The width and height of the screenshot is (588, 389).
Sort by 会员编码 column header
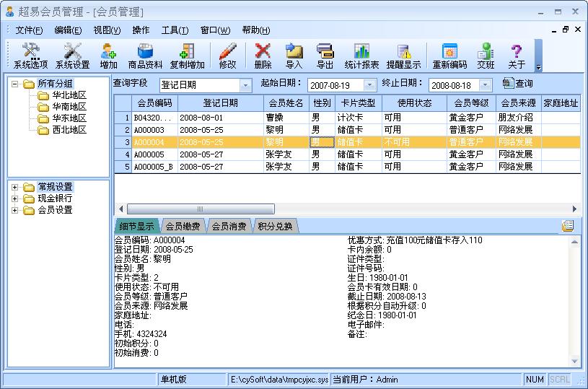point(154,103)
